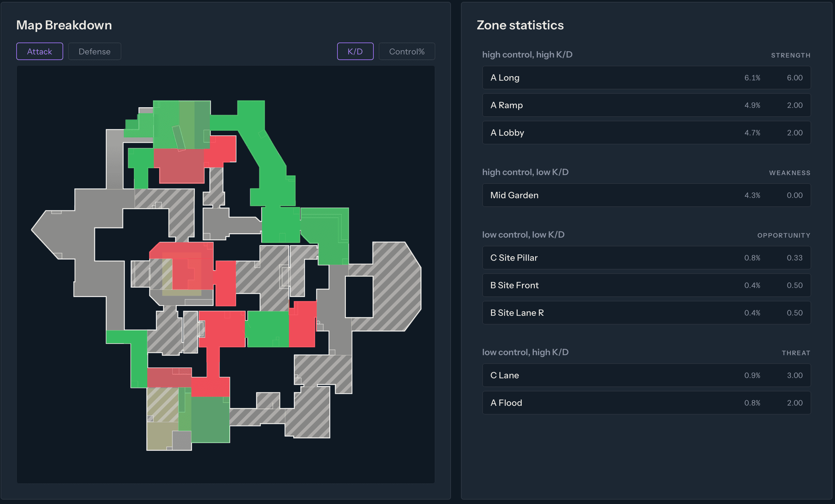Image resolution: width=835 pixels, height=504 pixels.
Task: Click the WEAKNESS category label
Action: coord(790,173)
